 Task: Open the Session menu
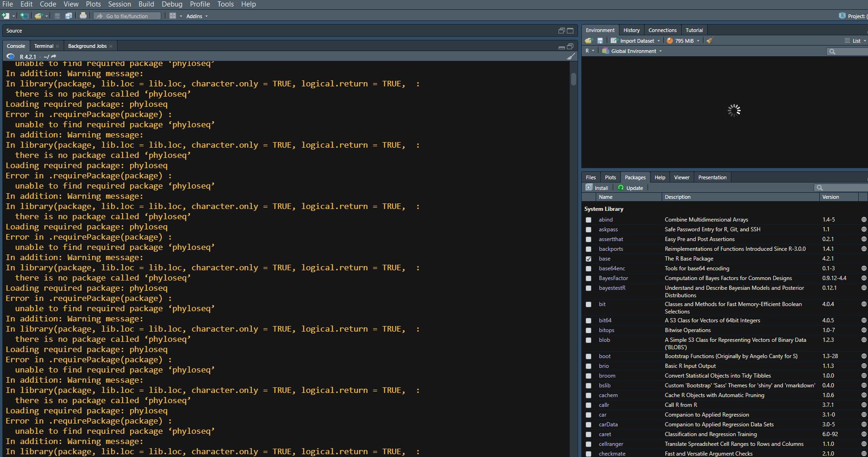tap(119, 4)
